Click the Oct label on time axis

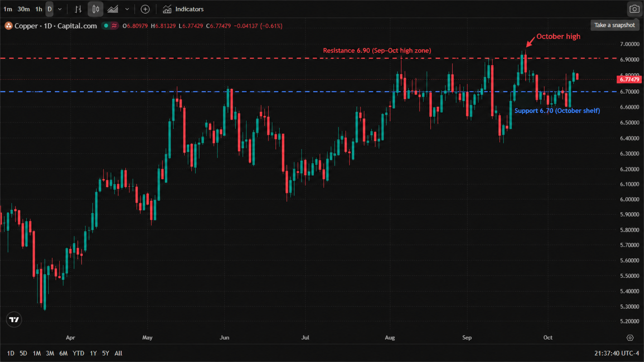pos(548,338)
